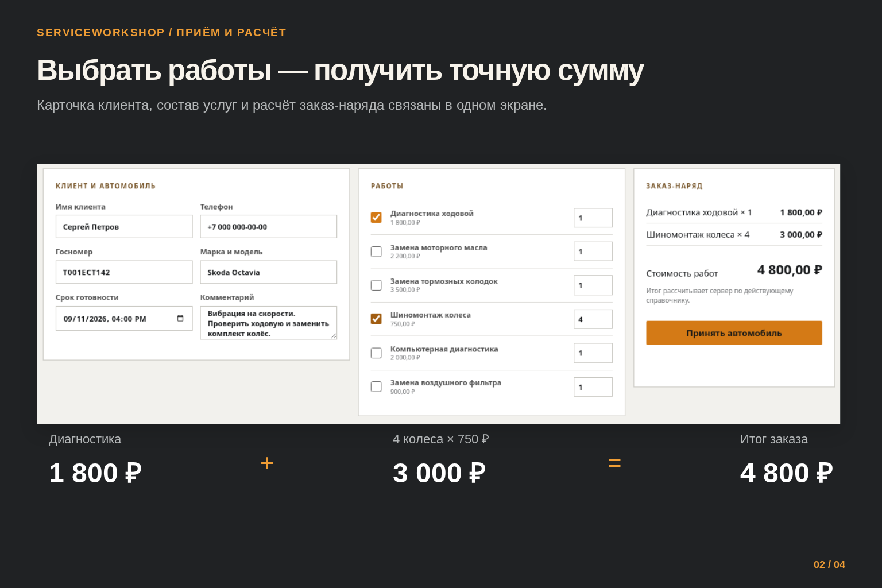882x588 pixels.
Task: Click the КЛИЕНТ И АВТОМОБИЛЬ panel heading
Action: coord(106,186)
